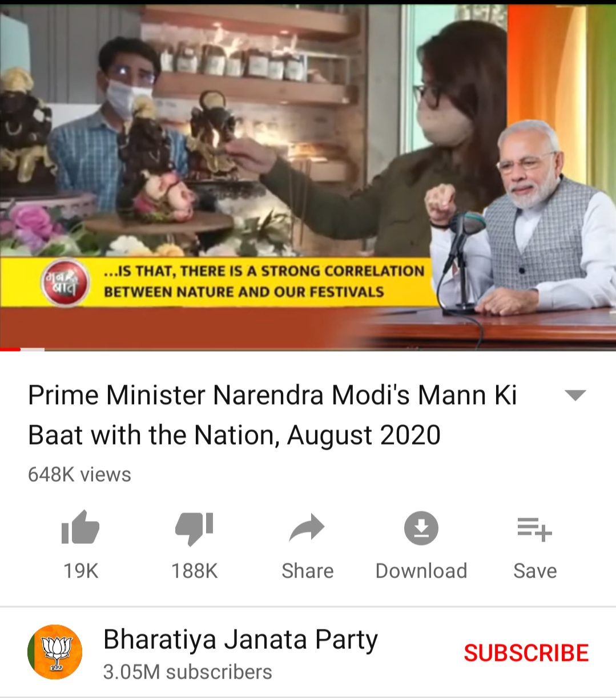Subscribe to the Bharatiya Janata Party channel
Viewport: 616px width, 698px height.
click(526, 653)
